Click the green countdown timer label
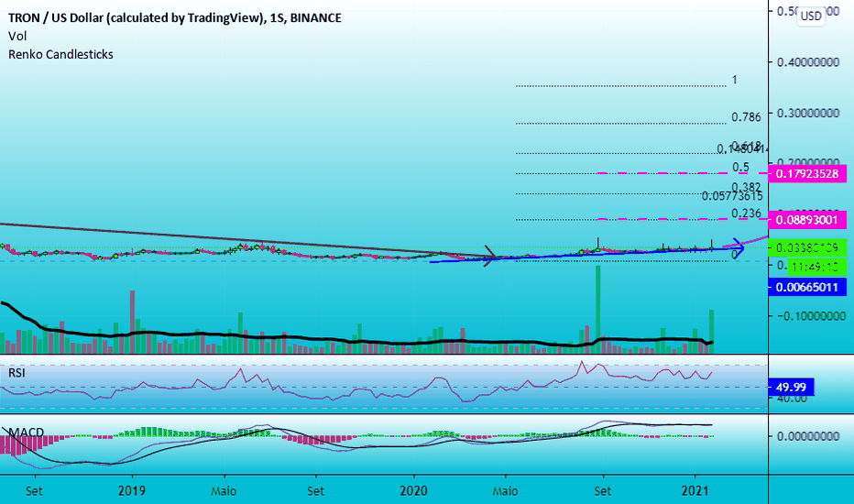This screenshot has width=854, height=504. pos(816,267)
